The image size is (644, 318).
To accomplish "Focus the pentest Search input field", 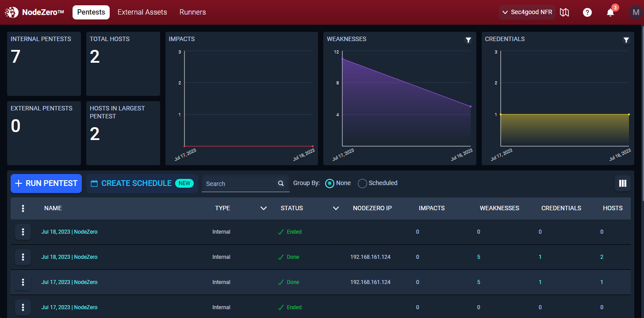I will click(239, 184).
